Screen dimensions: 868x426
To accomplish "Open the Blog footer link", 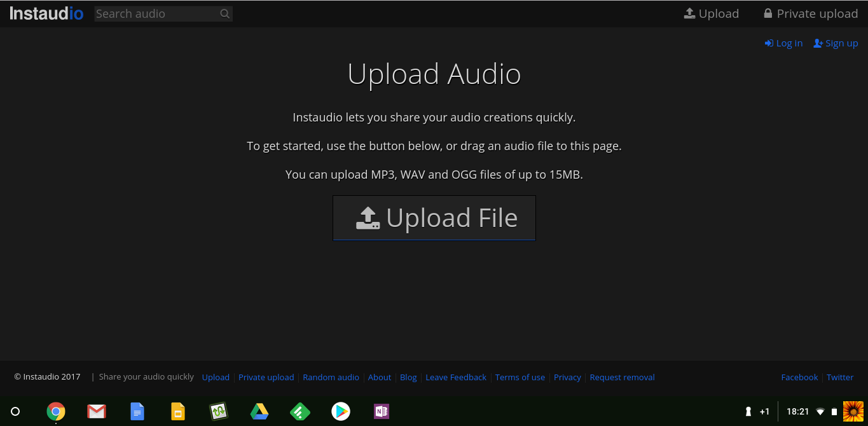I will (408, 377).
